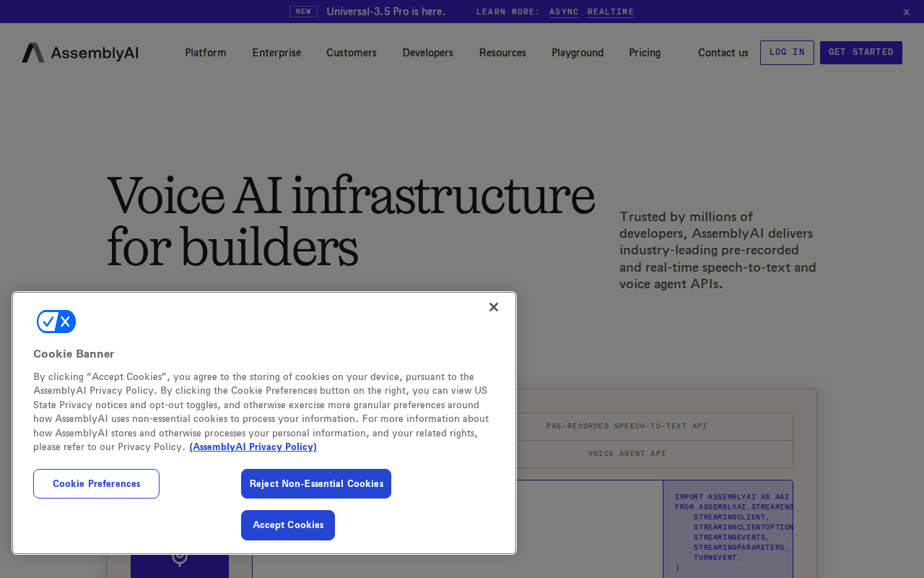The width and height of the screenshot is (924, 578).
Task: Follow the ASYNC link in banner
Action: click(564, 12)
